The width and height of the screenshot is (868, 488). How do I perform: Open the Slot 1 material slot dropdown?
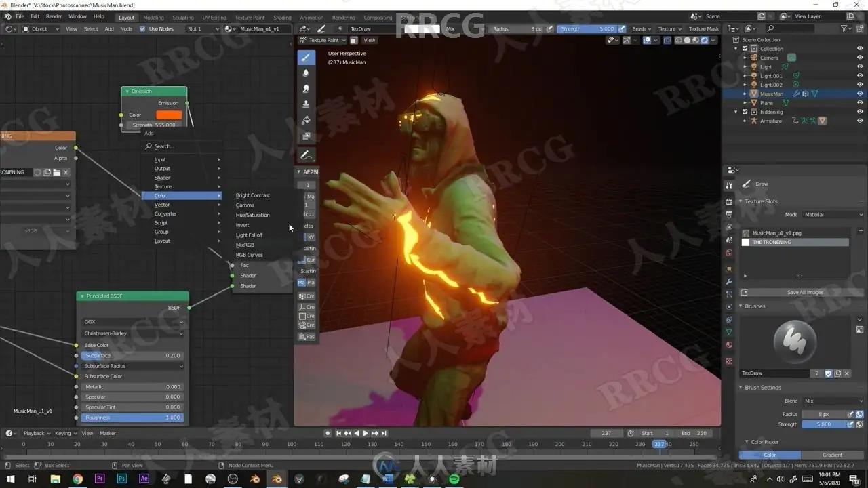coord(203,29)
